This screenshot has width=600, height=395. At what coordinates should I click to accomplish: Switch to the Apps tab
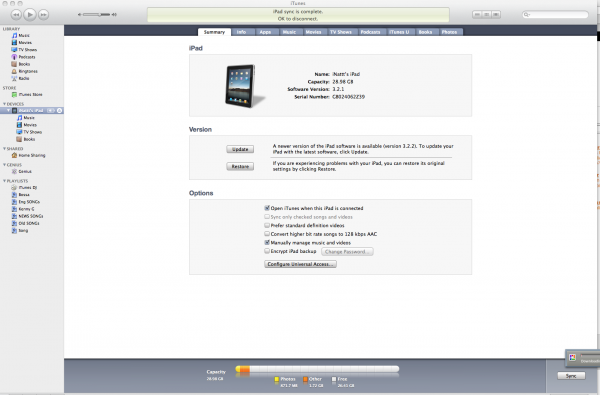click(x=265, y=32)
